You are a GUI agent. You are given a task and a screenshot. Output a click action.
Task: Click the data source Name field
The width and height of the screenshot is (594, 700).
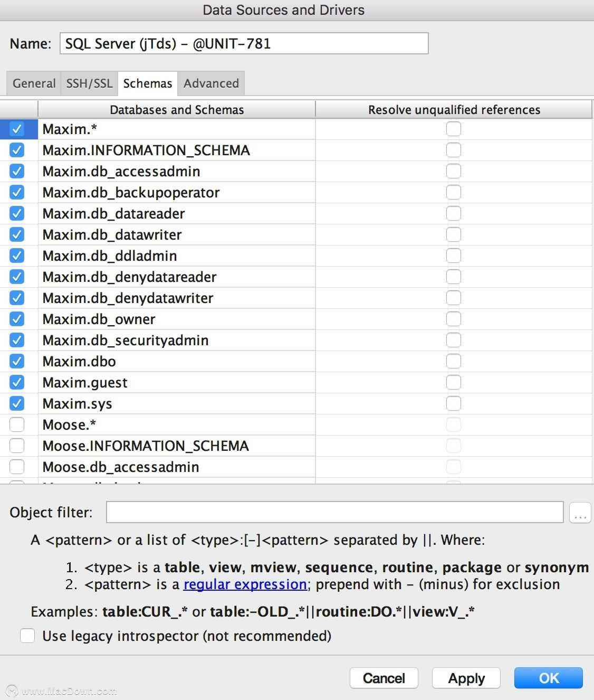coord(244,43)
